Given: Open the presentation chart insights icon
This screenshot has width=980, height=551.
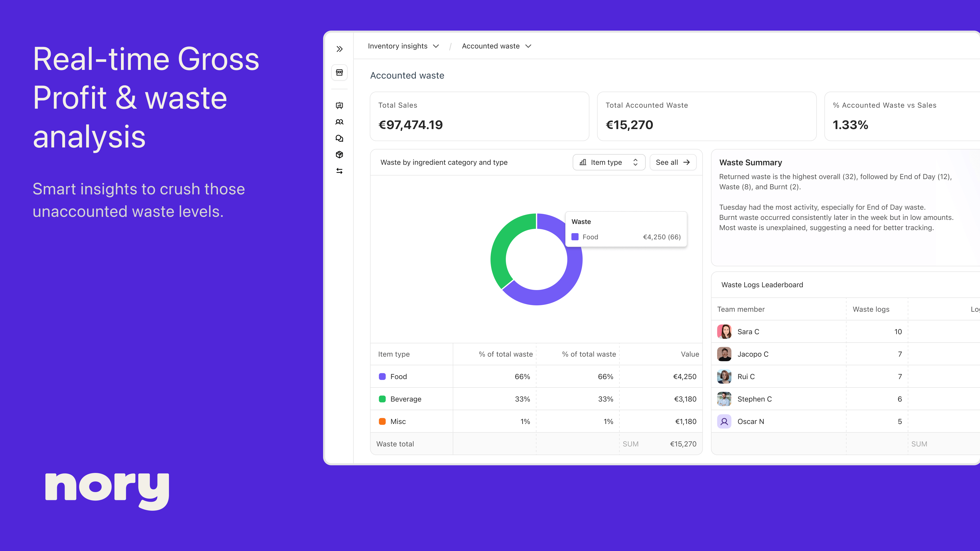Looking at the screenshot, I should 339,106.
